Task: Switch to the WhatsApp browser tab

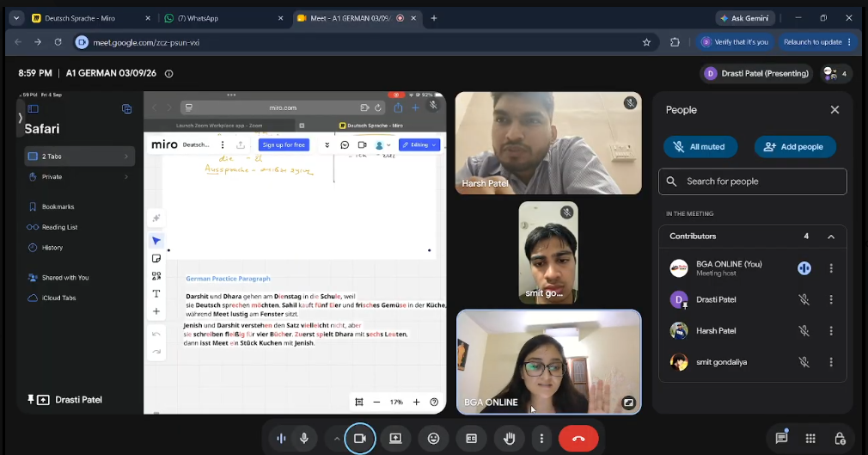Action: tap(223, 18)
